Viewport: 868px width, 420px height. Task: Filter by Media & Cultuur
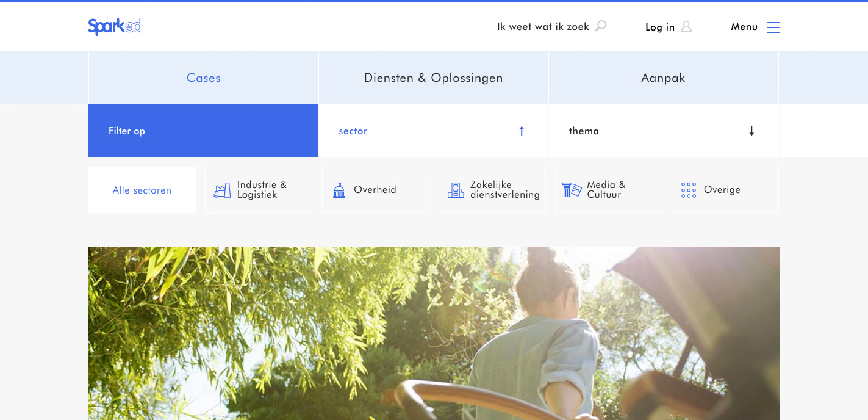click(x=609, y=190)
